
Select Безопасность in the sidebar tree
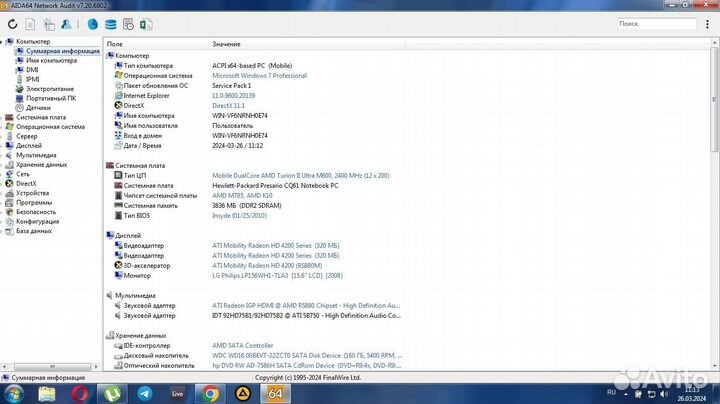[x=36, y=212]
